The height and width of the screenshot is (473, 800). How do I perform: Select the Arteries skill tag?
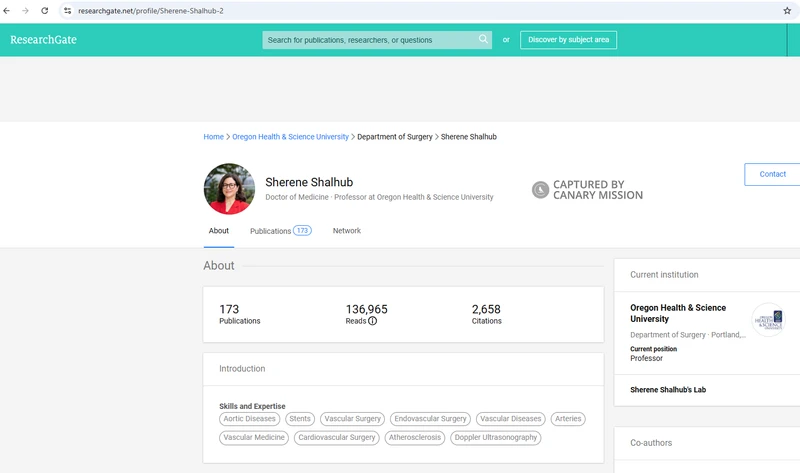pyautogui.click(x=568, y=419)
